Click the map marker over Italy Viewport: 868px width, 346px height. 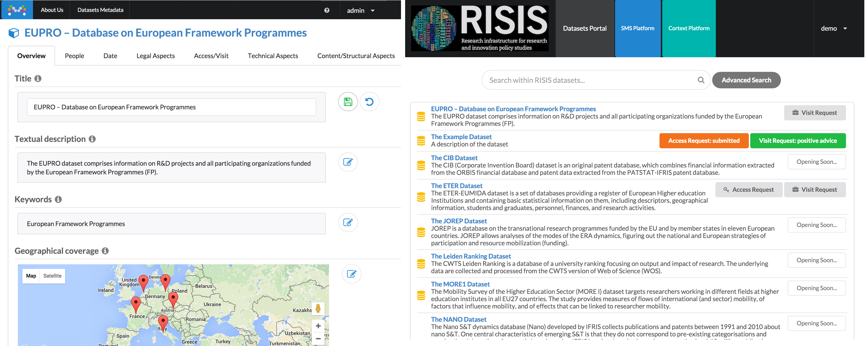[163, 323]
